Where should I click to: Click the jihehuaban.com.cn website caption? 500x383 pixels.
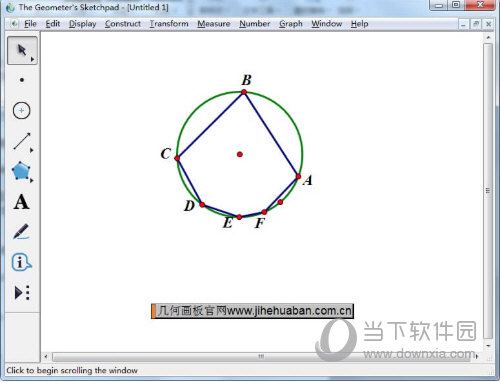click(252, 311)
